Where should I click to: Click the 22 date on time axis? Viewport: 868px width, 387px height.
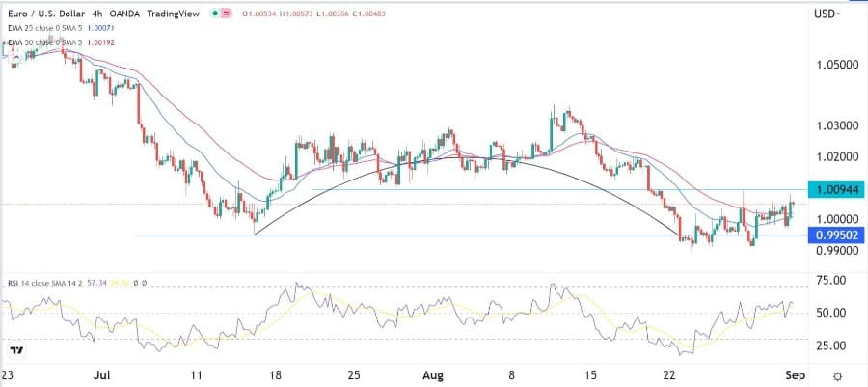670,375
